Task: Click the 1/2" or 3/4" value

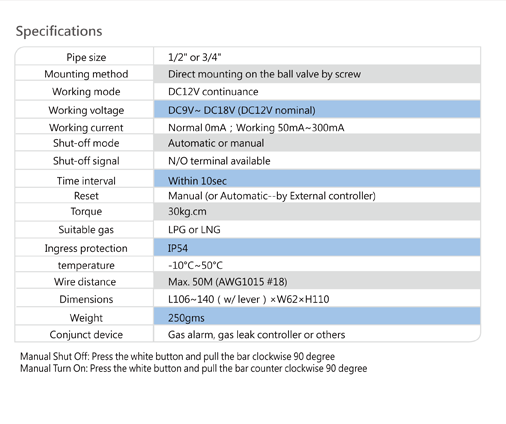Action: click(x=195, y=57)
